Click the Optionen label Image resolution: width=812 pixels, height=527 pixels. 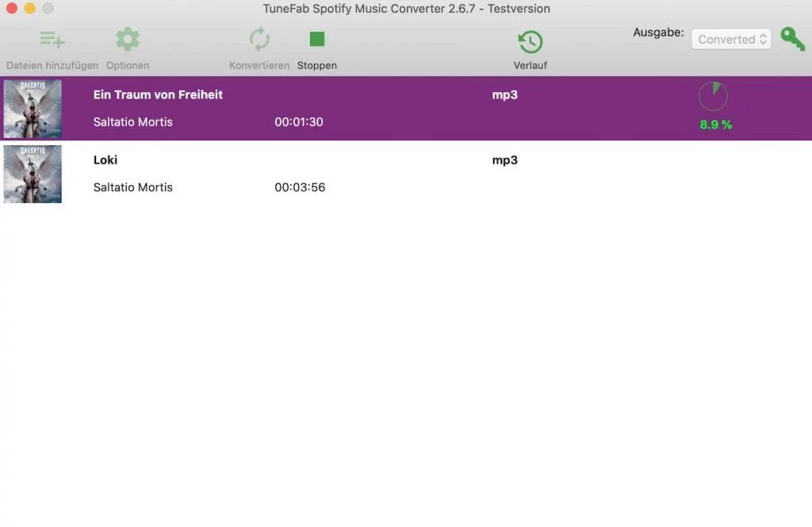(x=128, y=66)
